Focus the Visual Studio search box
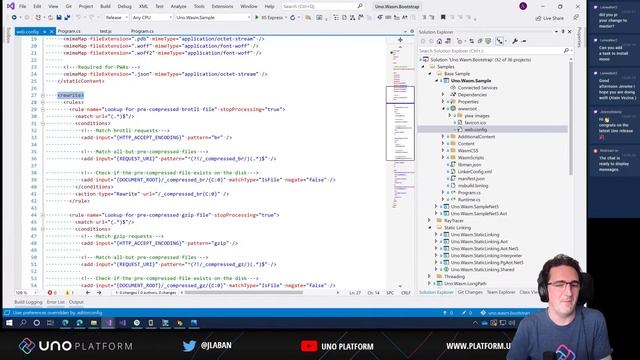The height and width of the screenshot is (360, 640). point(322,7)
